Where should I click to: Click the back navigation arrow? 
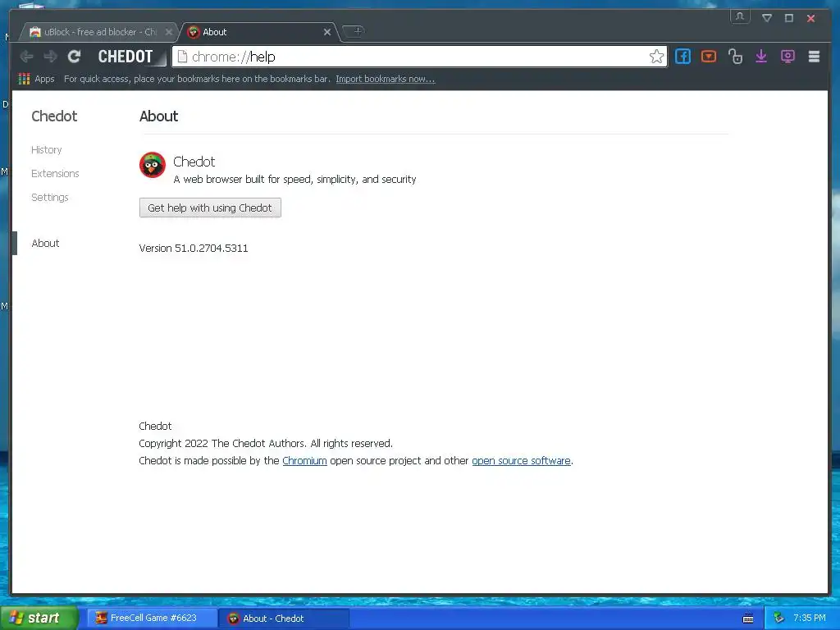tap(26, 57)
